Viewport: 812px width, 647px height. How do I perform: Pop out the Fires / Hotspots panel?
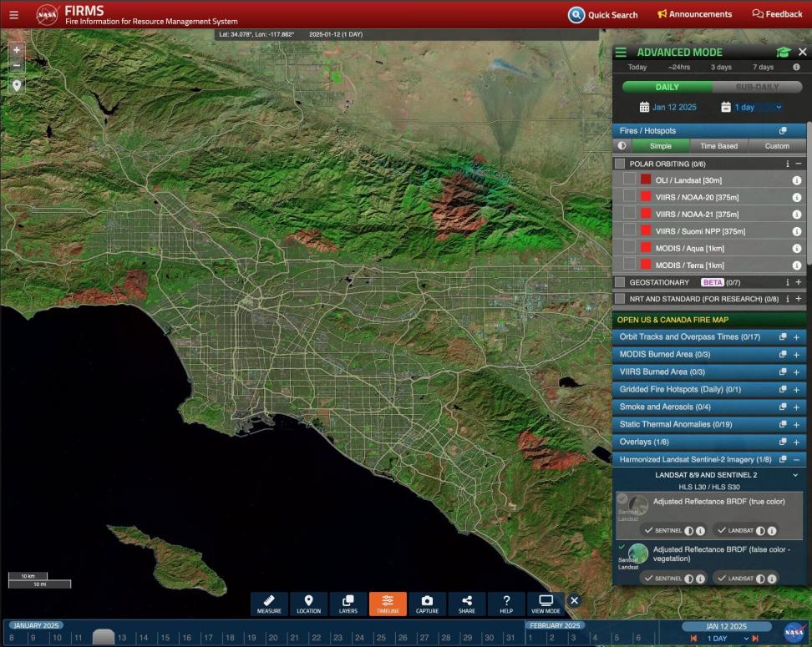coord(783,130)
